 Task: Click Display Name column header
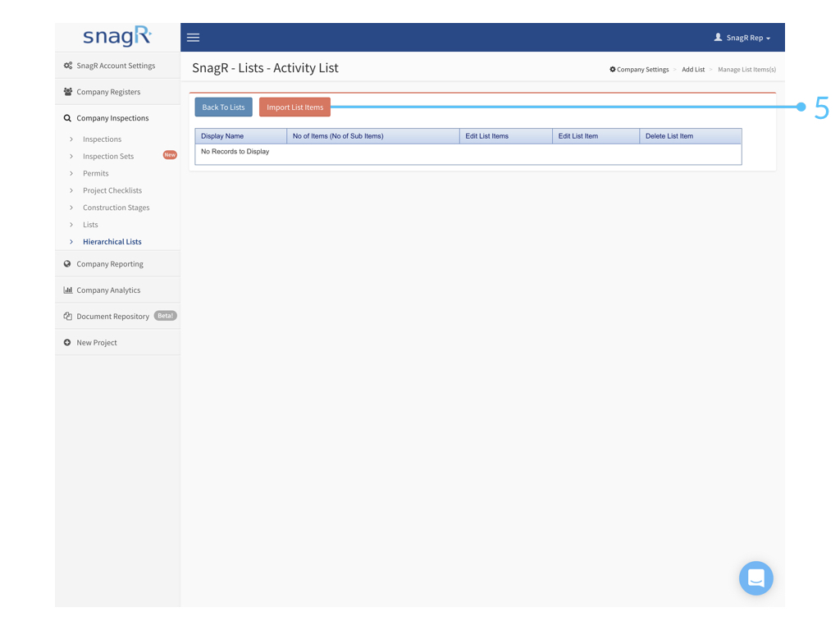coord(241,136)
